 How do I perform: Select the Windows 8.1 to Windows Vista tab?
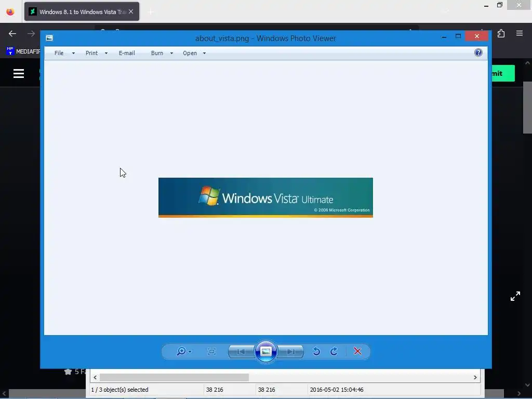(x=82, y=11)
